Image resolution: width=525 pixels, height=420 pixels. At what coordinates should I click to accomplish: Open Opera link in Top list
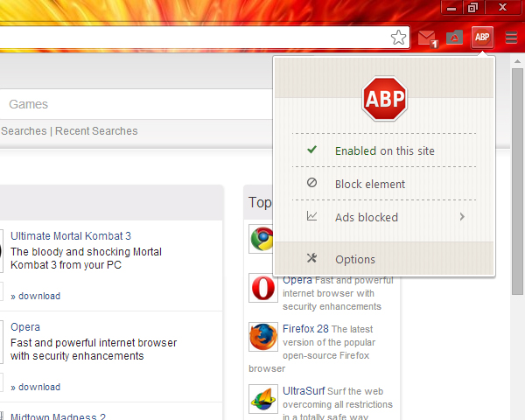pyautogui.click(x=297, y=280)
